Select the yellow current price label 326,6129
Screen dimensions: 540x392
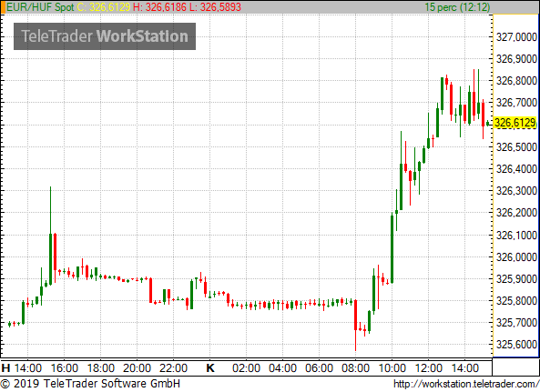click(x=515, y=123)
